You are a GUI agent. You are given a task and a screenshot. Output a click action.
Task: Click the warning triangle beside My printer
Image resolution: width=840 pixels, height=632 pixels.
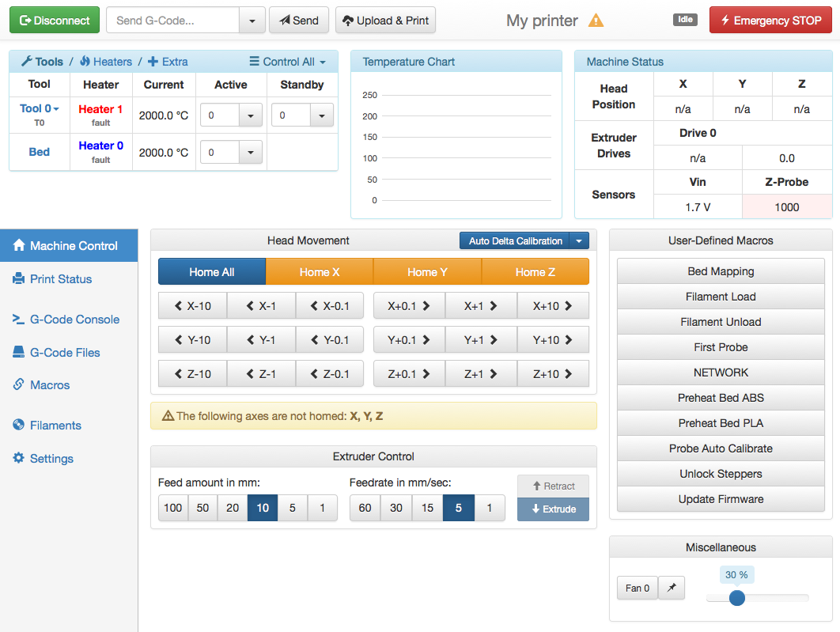tap(596, 21)
